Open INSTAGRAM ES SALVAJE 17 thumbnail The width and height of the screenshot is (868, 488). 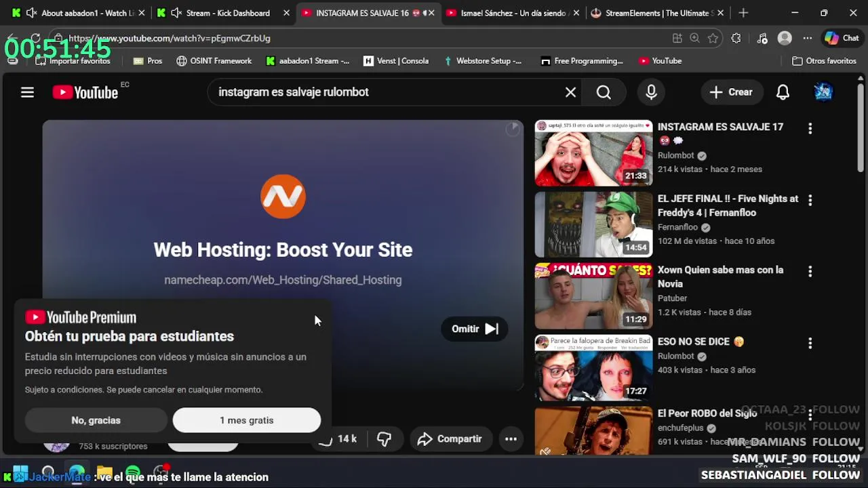click(593, 153)
